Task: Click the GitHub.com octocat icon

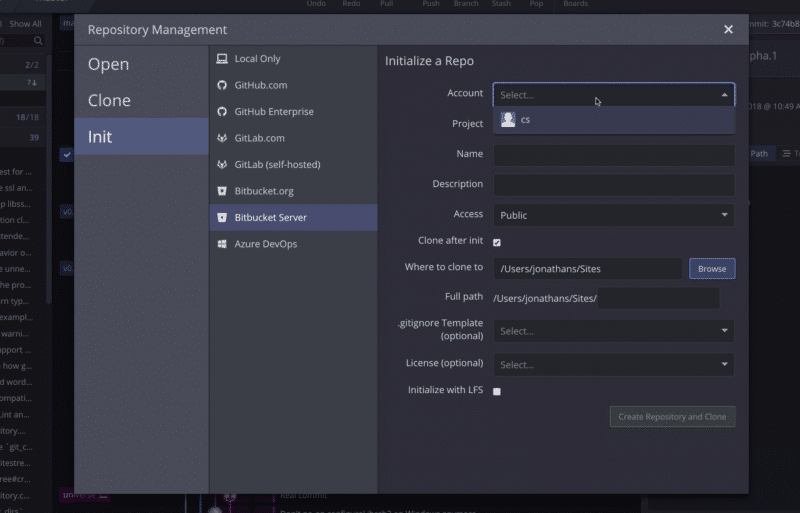Action: point(222,85)
